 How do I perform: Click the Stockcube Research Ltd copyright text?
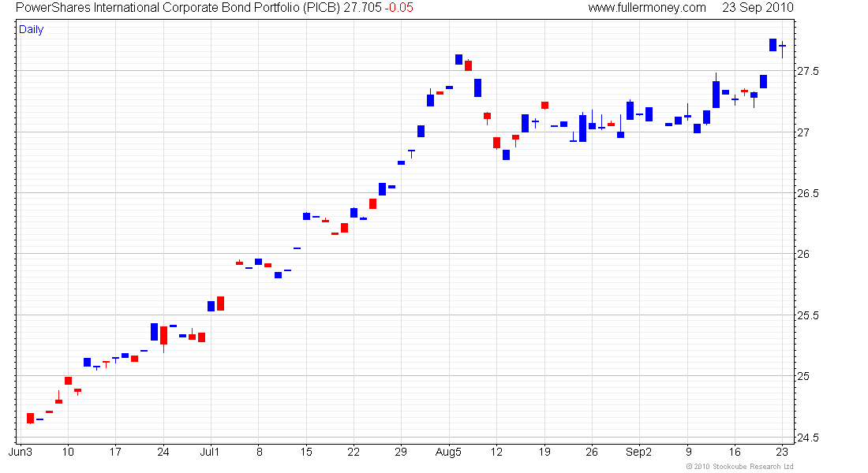tap(739, 467)
